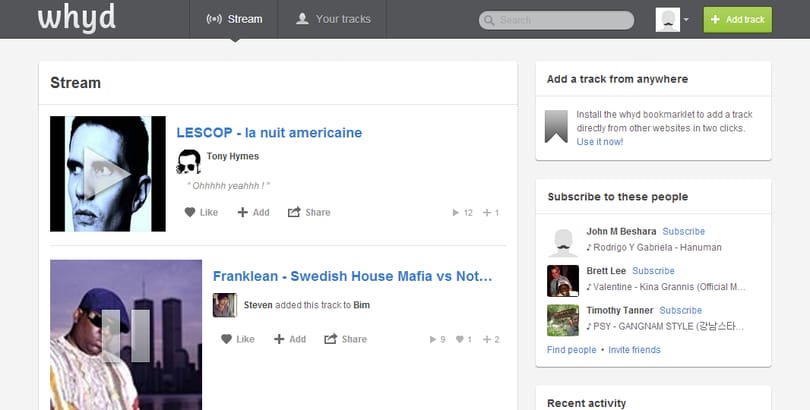
Task: Pause the Franklean track on its thumbnail
Action: pos(126,336)
